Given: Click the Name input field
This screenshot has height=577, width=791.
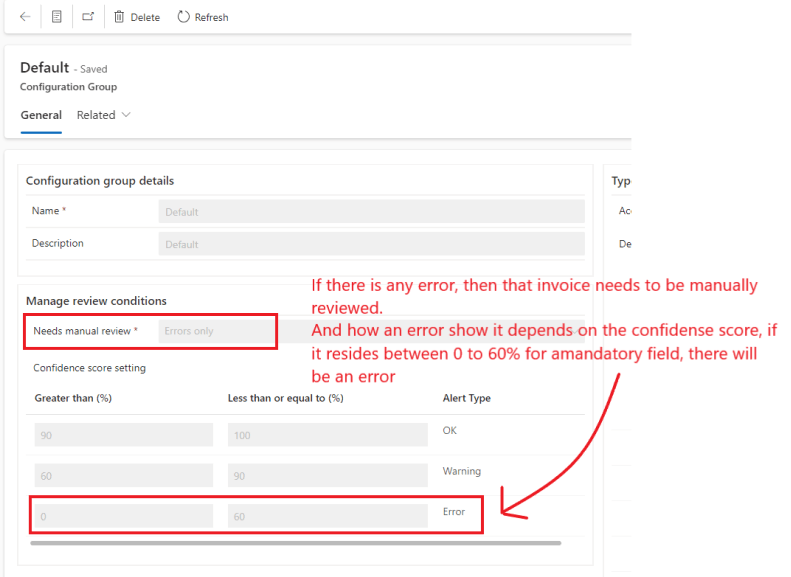Looking at the screenshot, I should click(x=371, y=212).
